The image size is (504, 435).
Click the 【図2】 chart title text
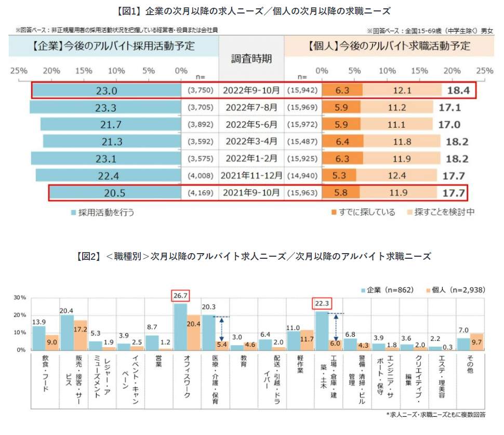[252, 256]
